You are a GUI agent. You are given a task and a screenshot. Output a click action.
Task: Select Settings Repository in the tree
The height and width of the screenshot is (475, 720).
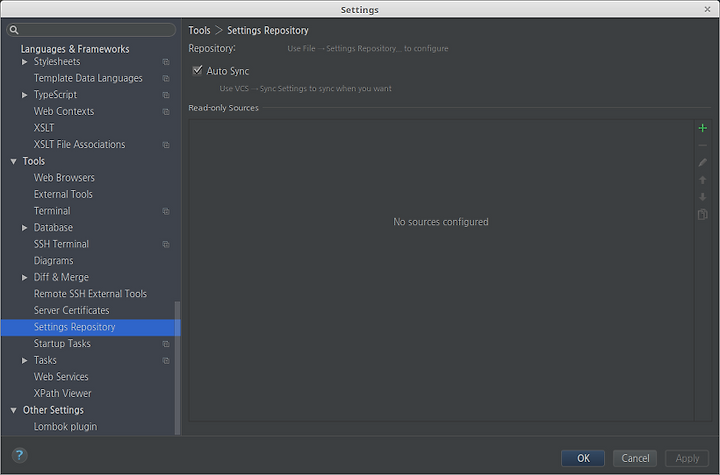coord(90,327)
